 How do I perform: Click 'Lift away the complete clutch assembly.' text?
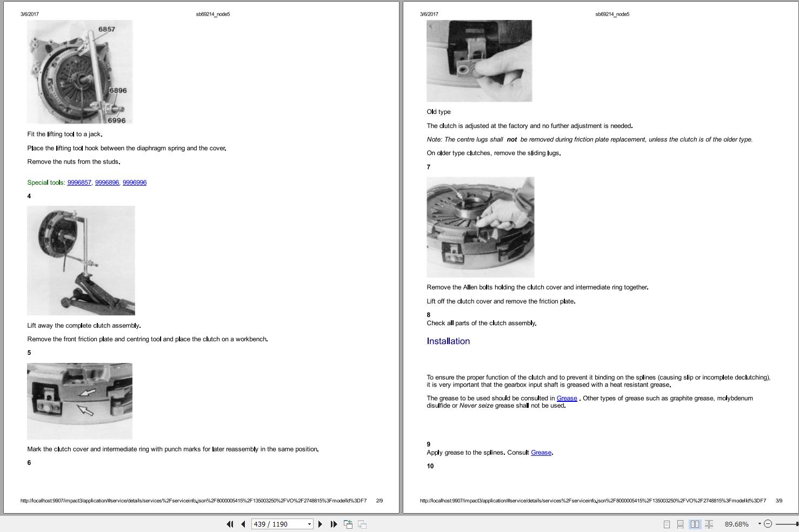coord(84,326)
